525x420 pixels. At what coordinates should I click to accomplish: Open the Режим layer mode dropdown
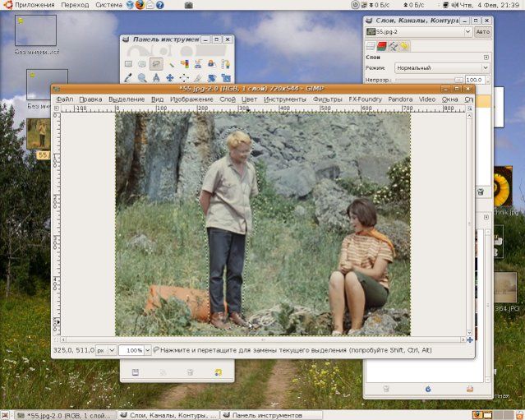pos(440,68)
